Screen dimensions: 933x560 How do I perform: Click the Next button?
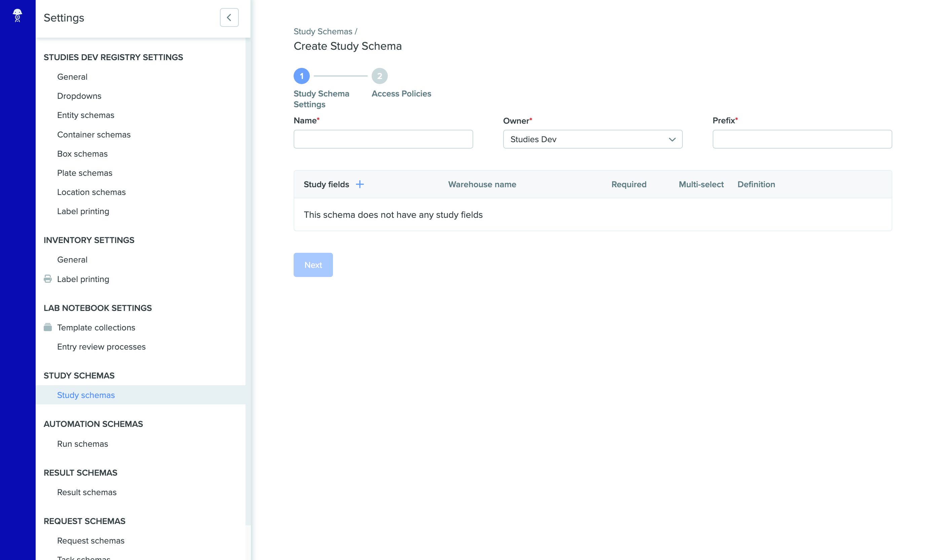[313, 265]
